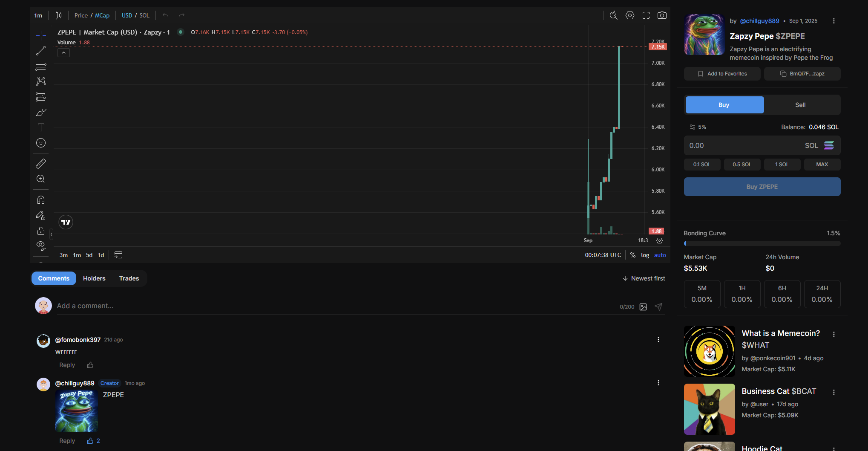The height and width of the screenshot is (451, 868).
Task: Hide all drawings with eye icon
Action: [x=40, y=245]
